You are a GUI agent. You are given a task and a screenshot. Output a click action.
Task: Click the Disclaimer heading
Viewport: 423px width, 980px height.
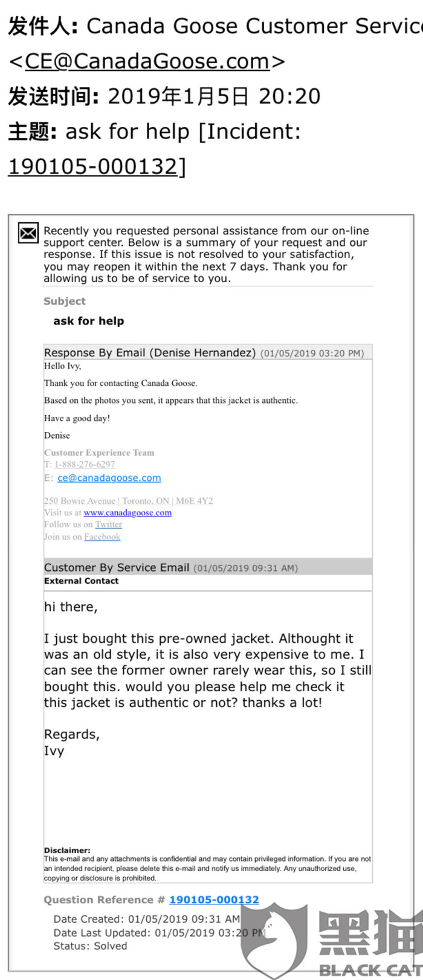click(x=67, y=850)
